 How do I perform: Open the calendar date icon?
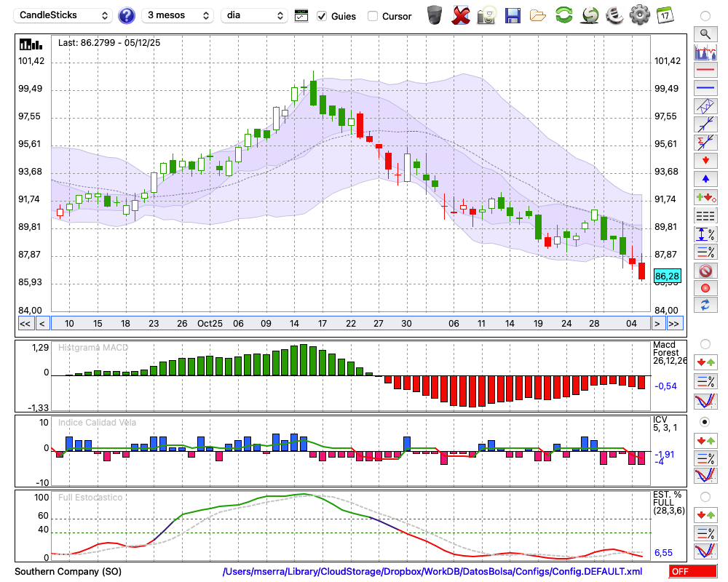664,15
